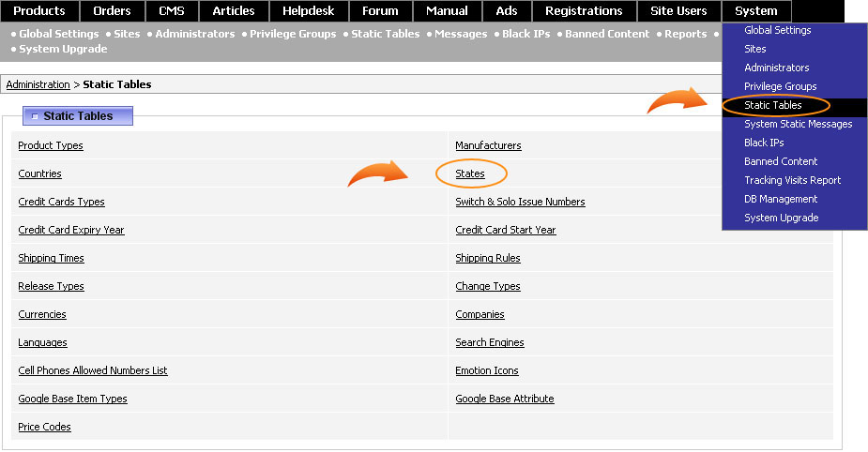Open the Credit Cards Types link
This screenshot has height=452, width=868.
(61, 202)
